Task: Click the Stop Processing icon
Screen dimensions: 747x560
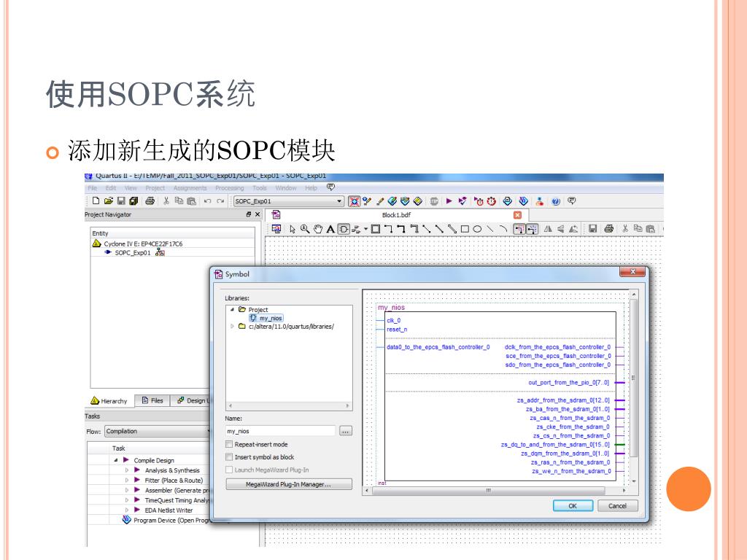Action: pos(434,201)
